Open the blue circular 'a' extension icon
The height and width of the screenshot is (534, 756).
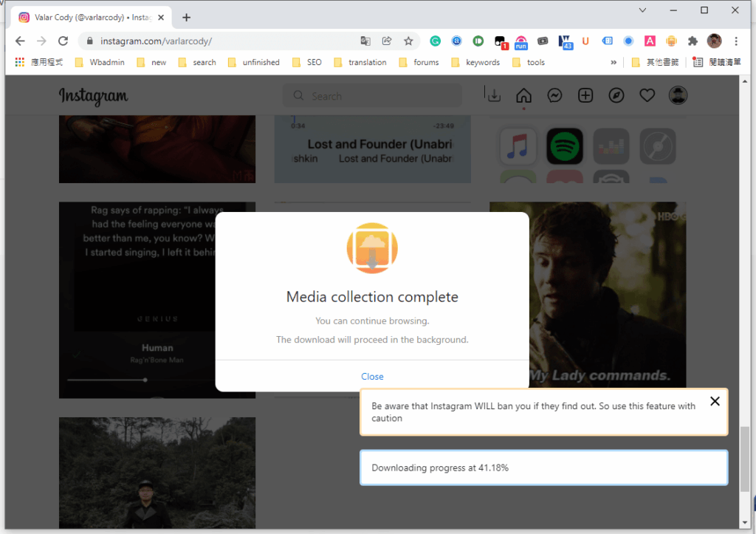[456, 41]
